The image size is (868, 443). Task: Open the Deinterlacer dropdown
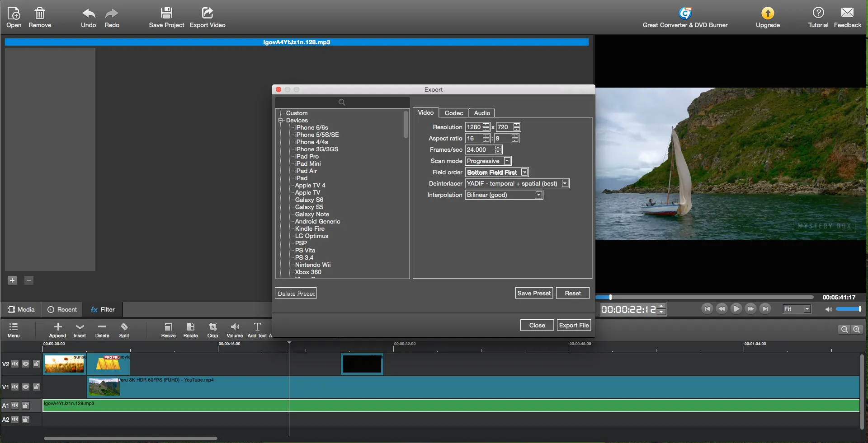pyautogui.click(x=564, y=183)
